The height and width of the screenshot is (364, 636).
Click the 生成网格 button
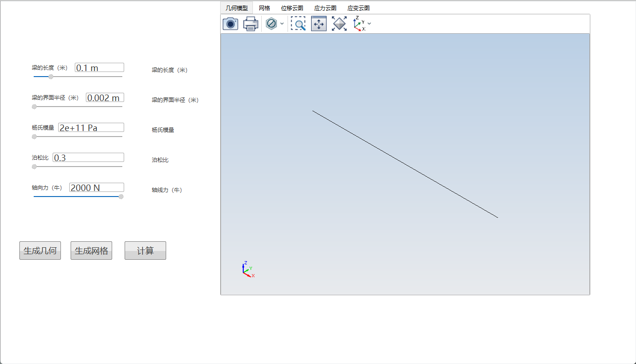click(91, 251)
